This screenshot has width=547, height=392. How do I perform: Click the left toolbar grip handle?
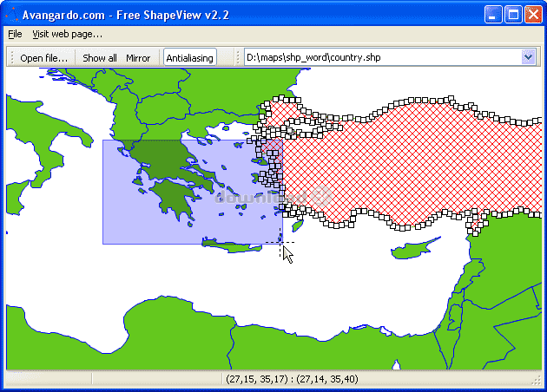pyautogui.click(x=10, y=57)
